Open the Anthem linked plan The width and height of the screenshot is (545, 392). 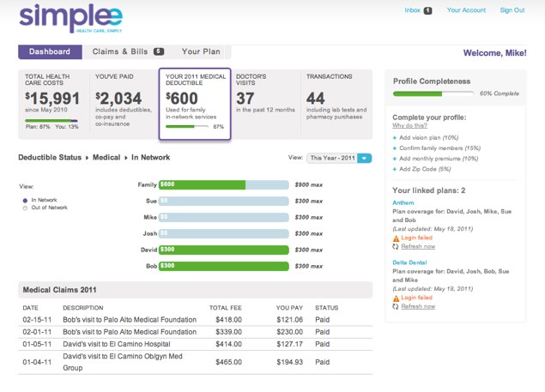click(403, 203)
